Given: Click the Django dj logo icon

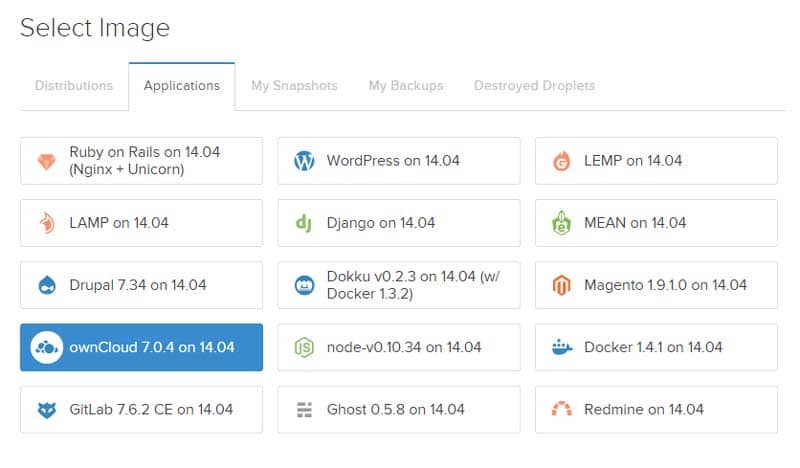Looking at the screenshot, I should 304,223.
